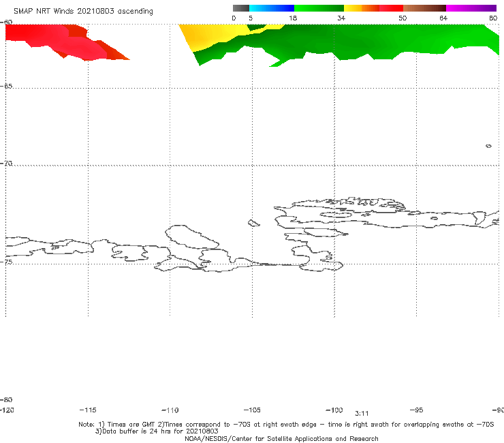Click the color bar label '18'

point(293,18)
